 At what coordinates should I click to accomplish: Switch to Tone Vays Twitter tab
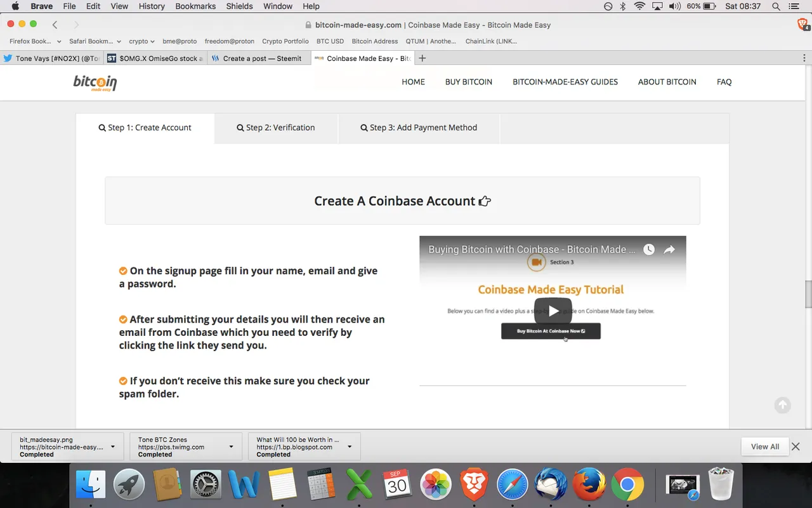click(52, 58)
